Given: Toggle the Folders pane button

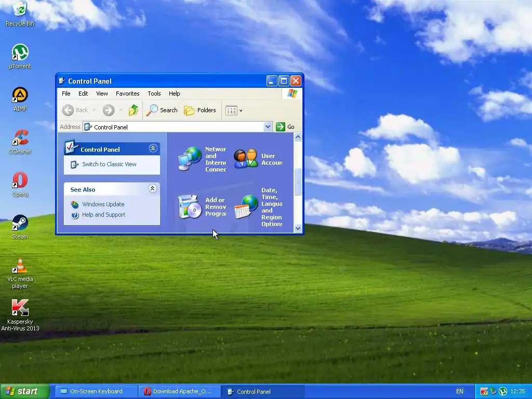Looking at the screenshot, I should (x=200, y=110).
